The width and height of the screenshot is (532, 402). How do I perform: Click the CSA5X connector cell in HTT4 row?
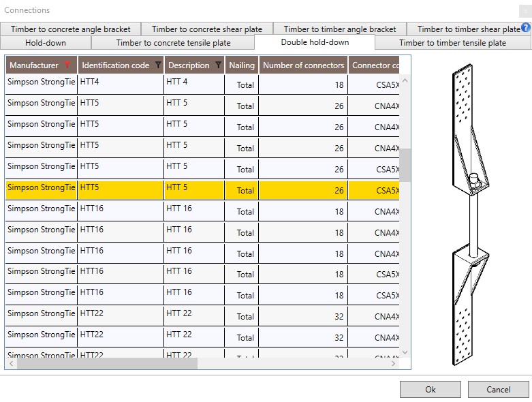[374, 84]
